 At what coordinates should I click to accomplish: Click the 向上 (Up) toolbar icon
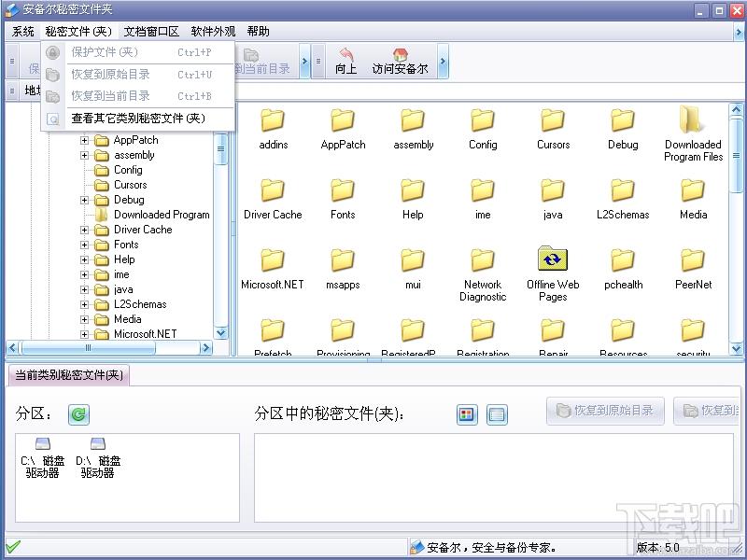click(345, 62)
